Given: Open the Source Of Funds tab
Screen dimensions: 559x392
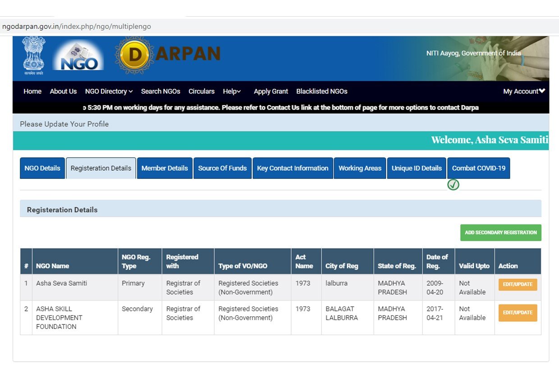Looking at the screenshot, I should (222, 168).
